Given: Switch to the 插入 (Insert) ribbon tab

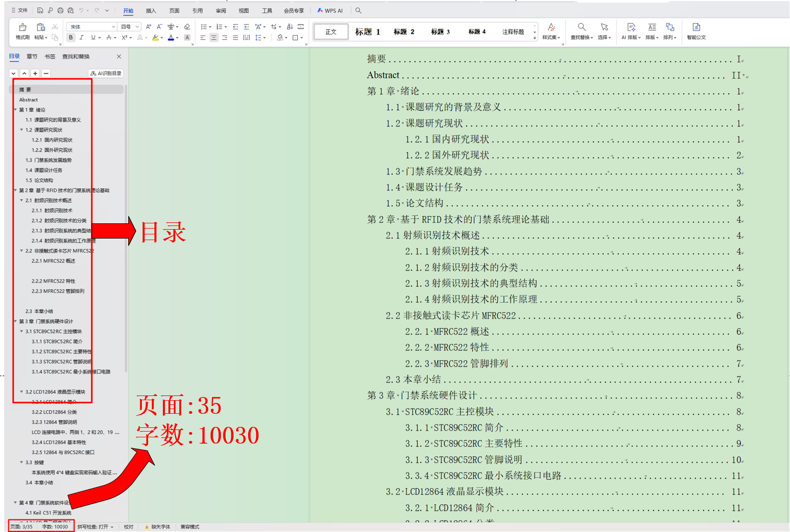Looking at the screenshot, I should (x=151, y=10).
